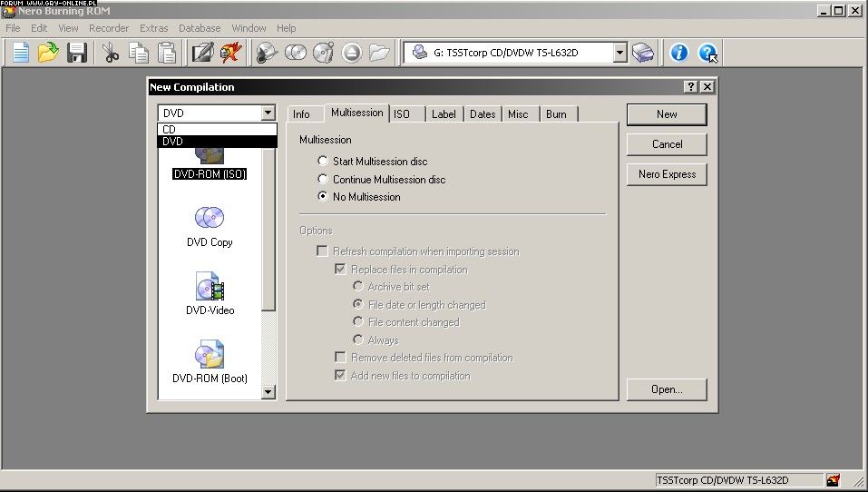Click the New document toolbar icon
868x492 pixels.
tap(21, 53)
